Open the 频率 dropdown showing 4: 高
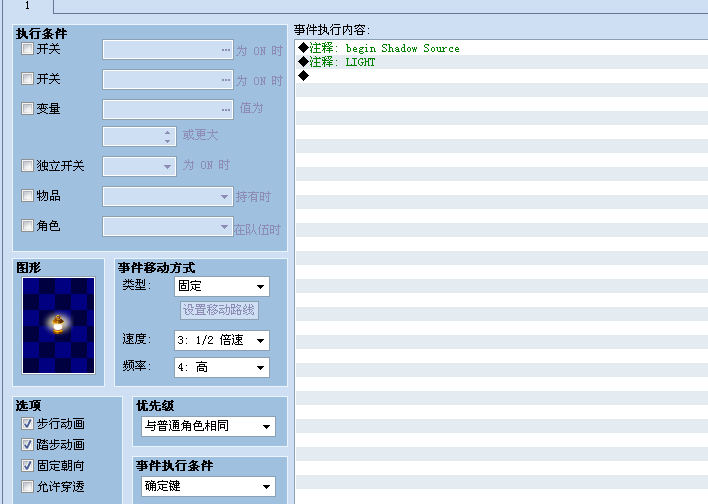Viewport: 708px width, 504px height. (x=222, y=367)
